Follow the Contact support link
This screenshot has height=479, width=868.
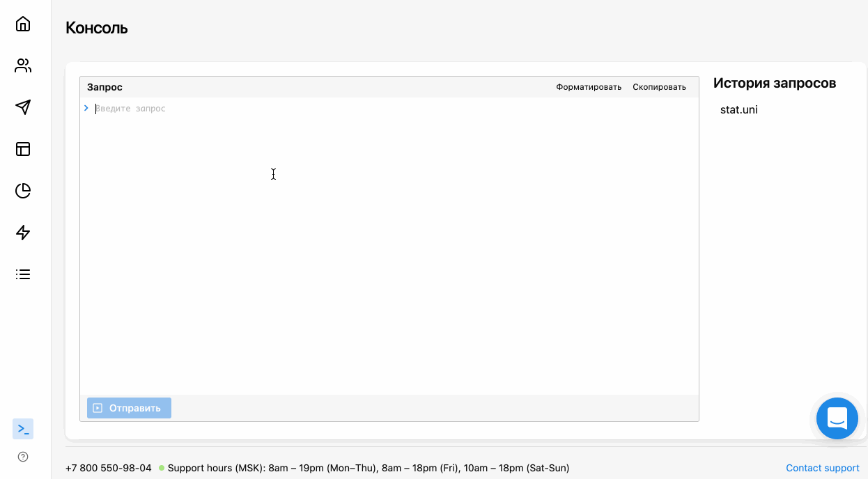822,468
